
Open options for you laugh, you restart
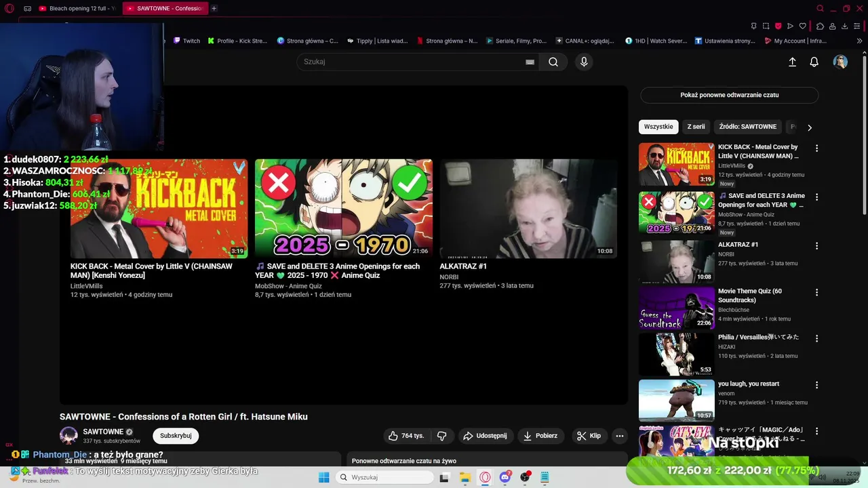[816, 385]
